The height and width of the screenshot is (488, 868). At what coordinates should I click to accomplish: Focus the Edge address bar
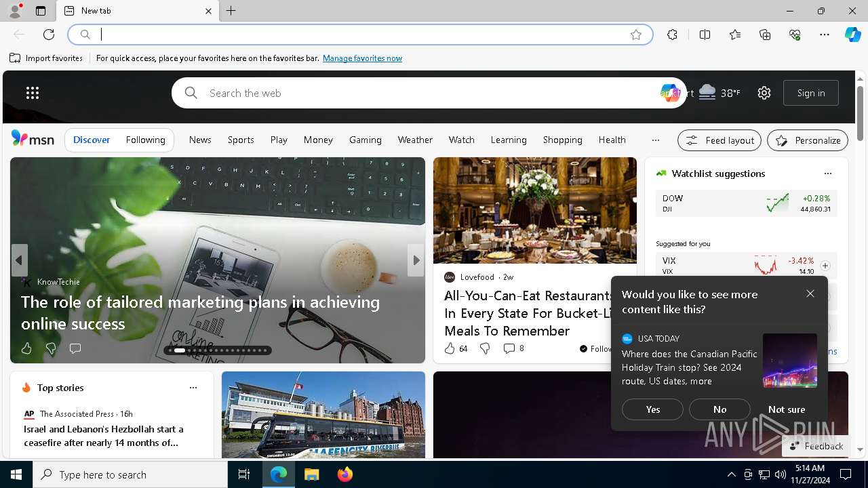tap(359, 35)
